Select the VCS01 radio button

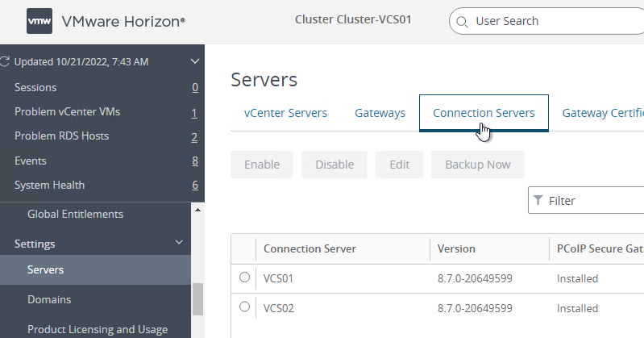click(x=244, y=277)
